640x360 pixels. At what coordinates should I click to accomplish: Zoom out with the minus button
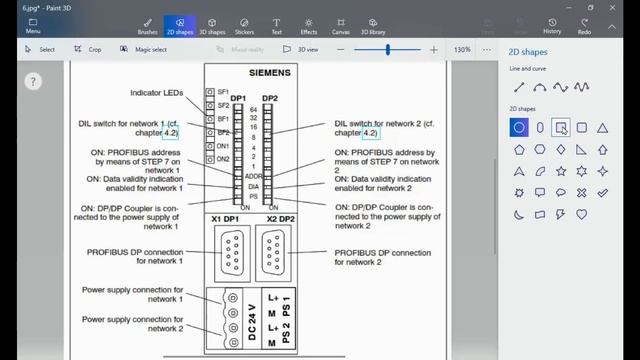[x=340, y=50]
